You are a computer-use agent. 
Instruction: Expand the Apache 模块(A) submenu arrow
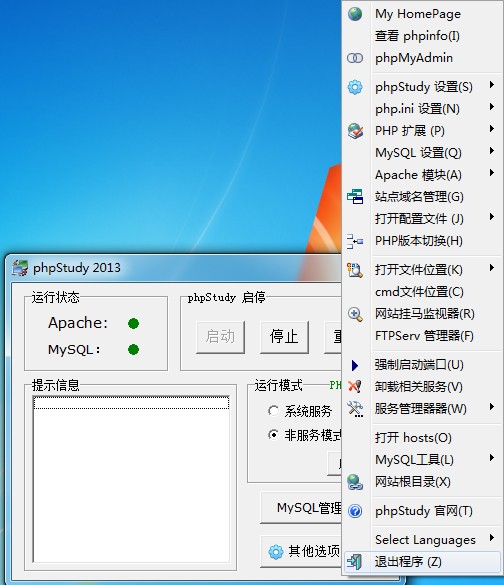tap(492, 173)
